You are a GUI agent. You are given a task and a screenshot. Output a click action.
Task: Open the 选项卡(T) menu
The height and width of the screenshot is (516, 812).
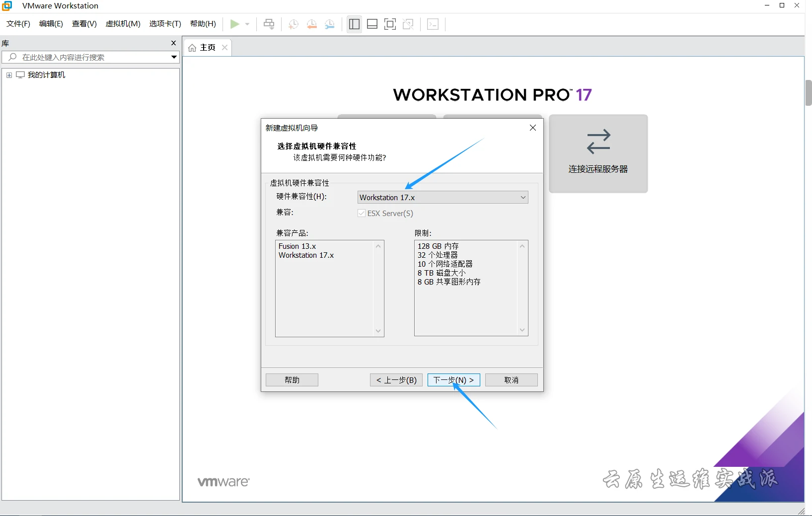(x=165, y=24)
